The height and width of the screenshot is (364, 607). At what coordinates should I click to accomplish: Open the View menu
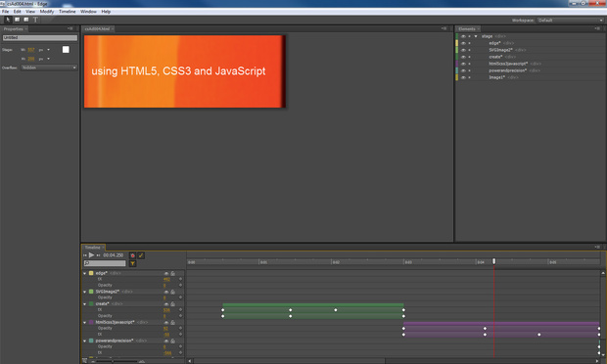30,12
